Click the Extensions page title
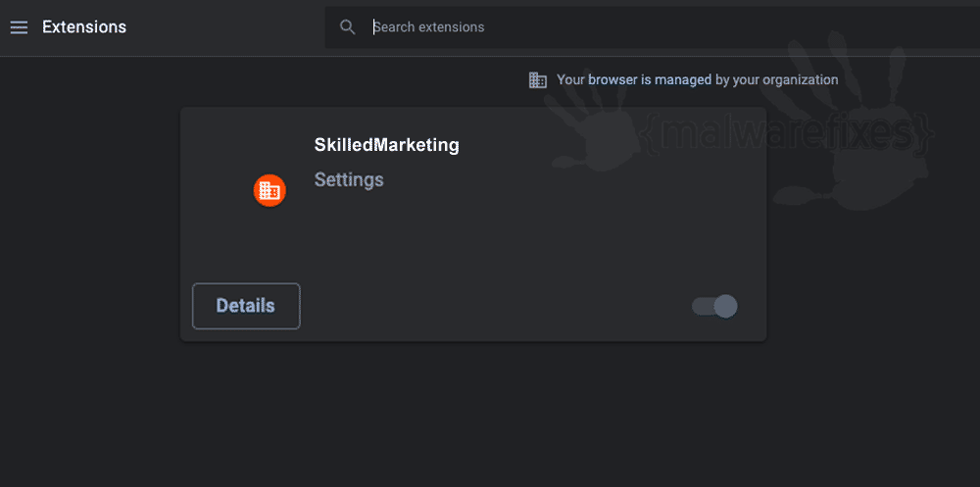Image resolution: width=980 pixels, height=487 pixels. tap(84, 26)
